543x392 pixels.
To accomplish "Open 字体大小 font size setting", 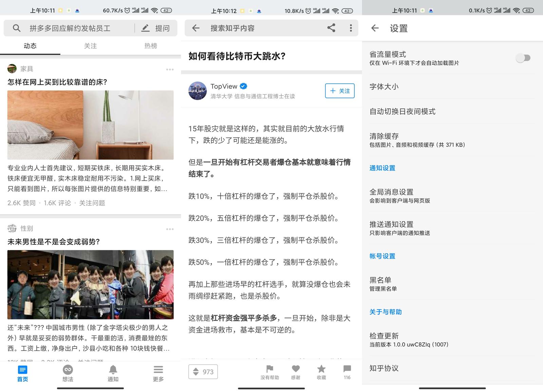I will (x=384, y=87).
